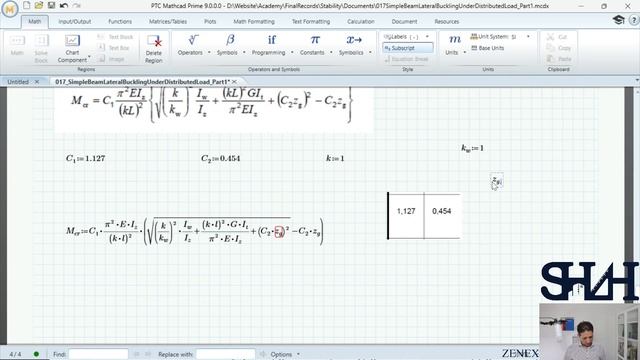Open the Programming 'if' icon

click(x=271, y=40)
